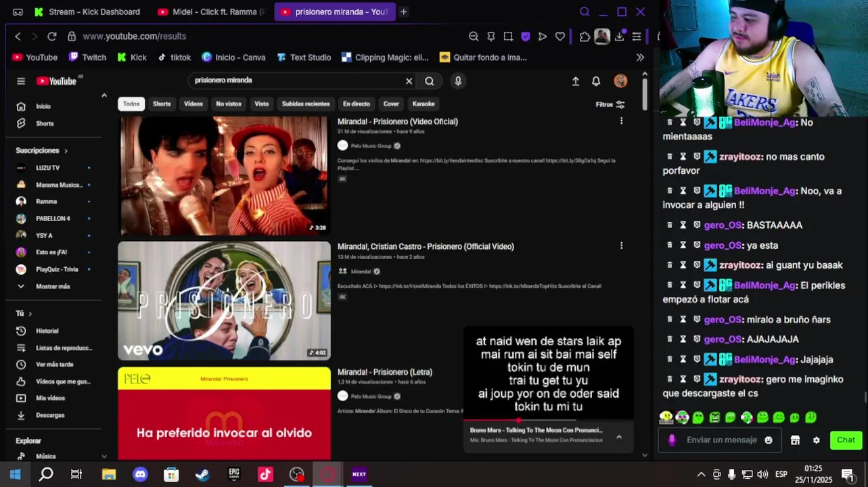Reload the page in the browser

click(x=52, y=37)
